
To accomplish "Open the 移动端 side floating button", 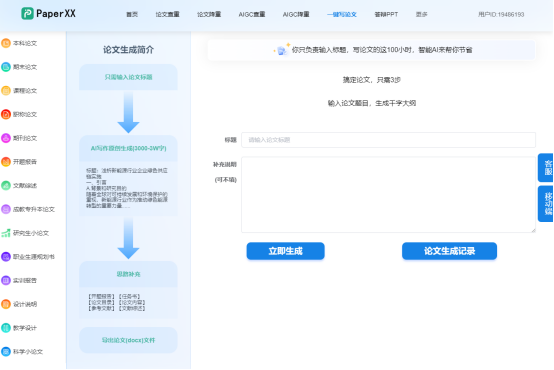I will pyautogui.click(x=546, y=204).
